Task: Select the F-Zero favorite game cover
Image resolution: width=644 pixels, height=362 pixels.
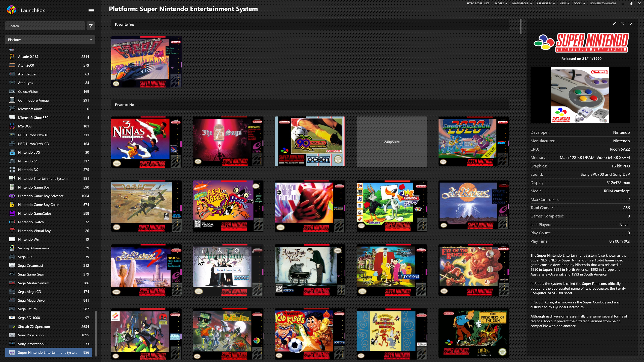Action: pos(146,62)
